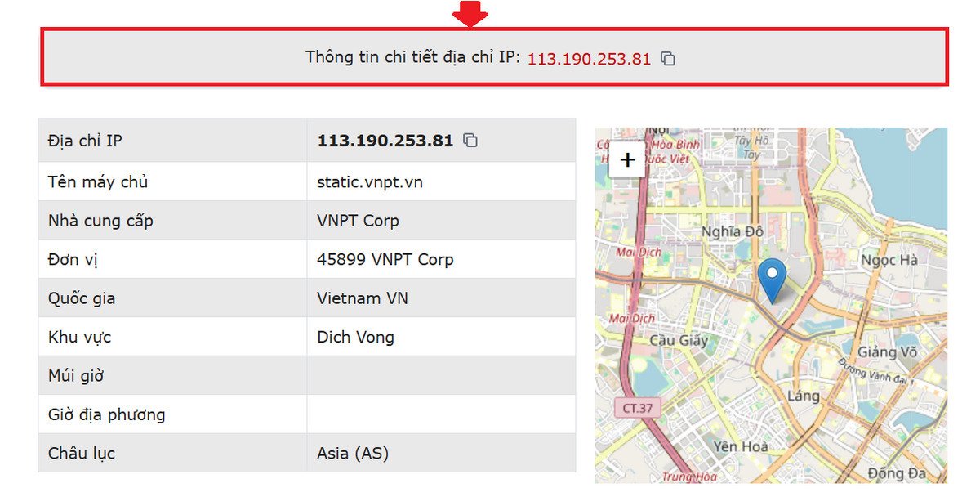Viewport: 980px width, 497px height.
Task: Copy IP address in the Địa chỉ IP row
Action: coord(470,140)
